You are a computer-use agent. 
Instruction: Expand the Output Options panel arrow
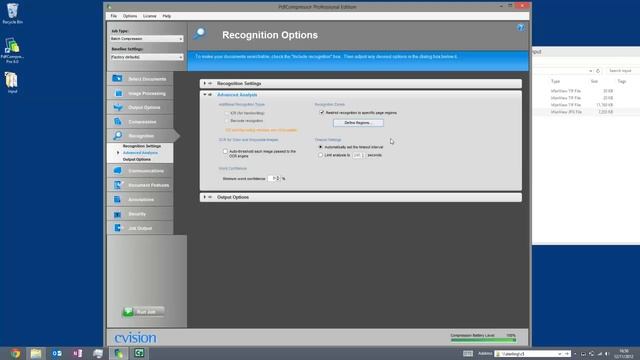tap(205, 197)
